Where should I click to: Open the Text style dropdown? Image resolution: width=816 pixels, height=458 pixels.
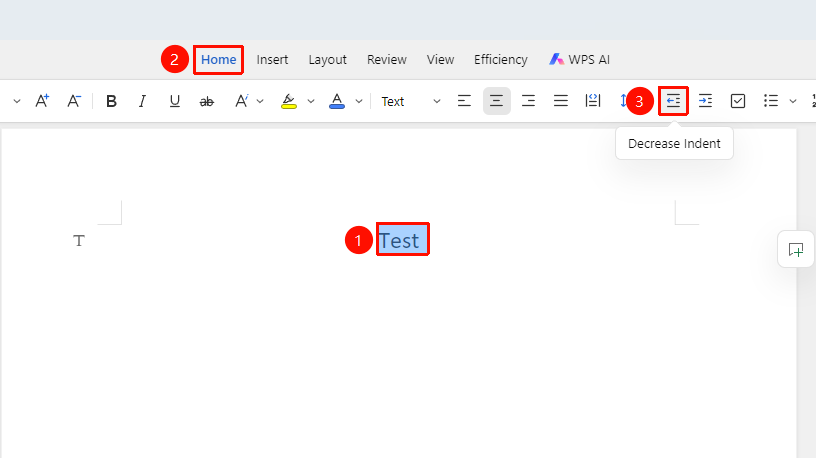(411, 101)
